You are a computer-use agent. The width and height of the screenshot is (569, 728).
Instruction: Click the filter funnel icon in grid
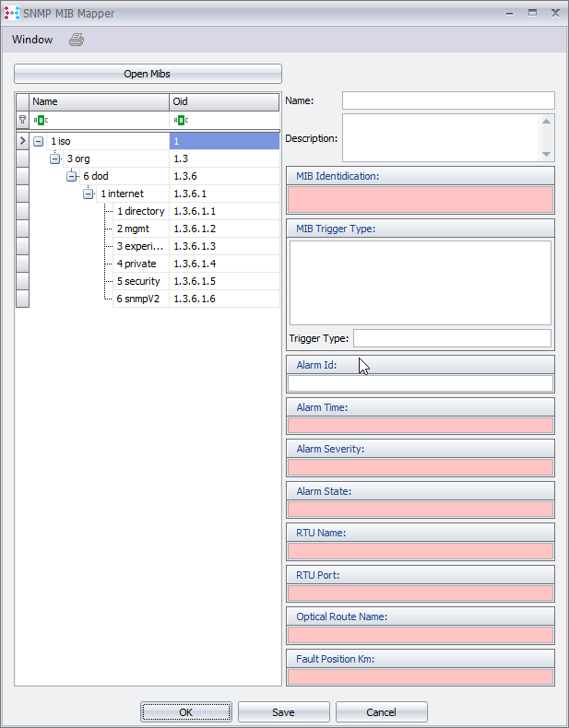tap(22, 120)
